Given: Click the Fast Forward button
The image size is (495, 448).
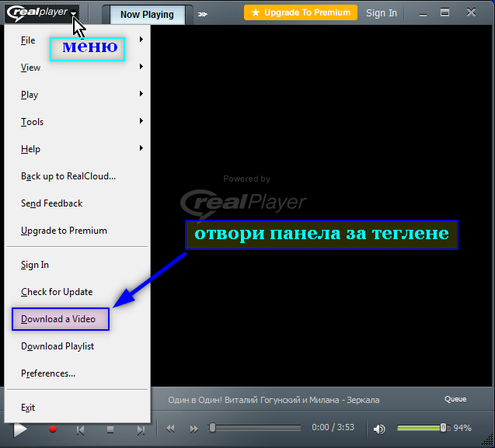Looking at the screenshot, I should tap(193, 429).
